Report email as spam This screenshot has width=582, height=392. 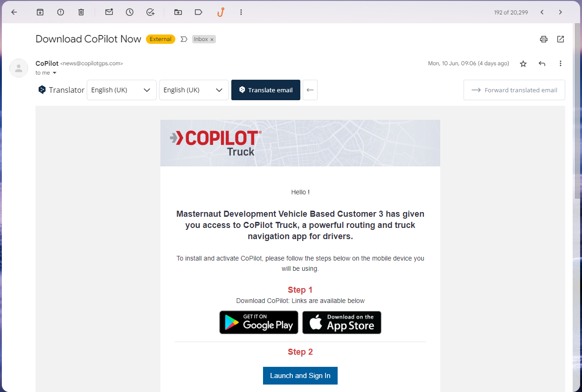[x=61, y=12]
